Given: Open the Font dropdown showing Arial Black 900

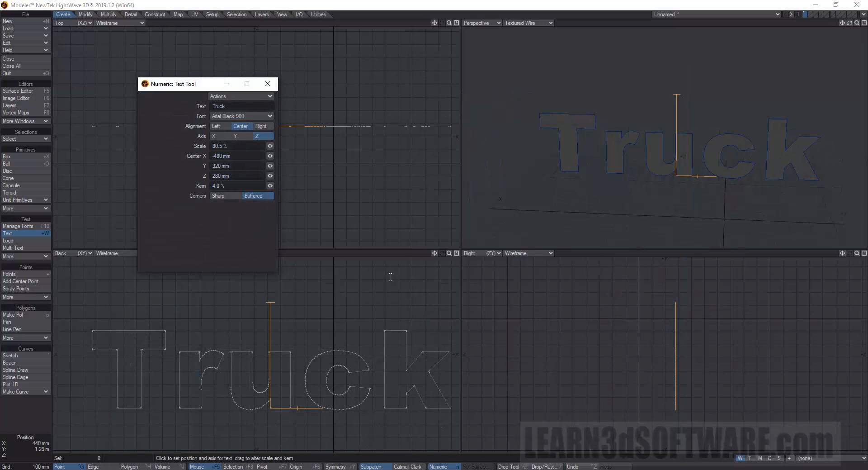Looking at the screenshot, I should 242,116.
